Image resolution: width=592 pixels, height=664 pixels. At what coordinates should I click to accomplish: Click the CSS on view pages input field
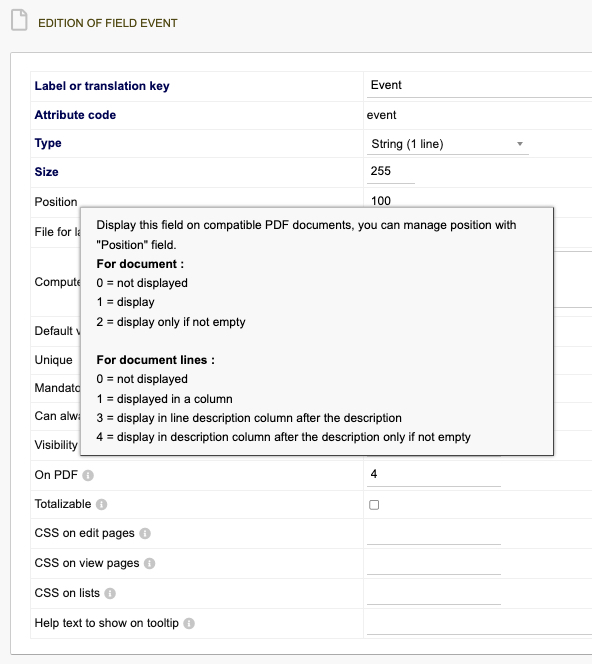[x=434, y=563]
